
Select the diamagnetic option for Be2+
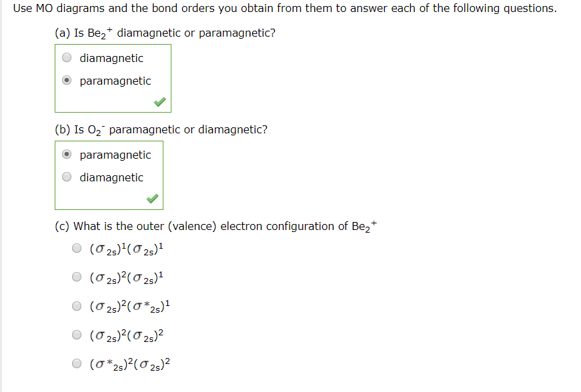point(66,57)
